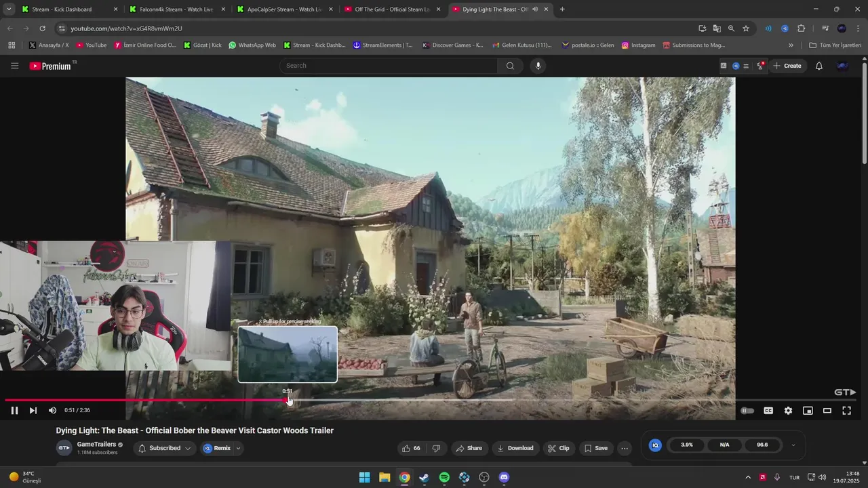Image resolution: width=868 pixels, height=488 pixels.
Task: Expand the Remix dropdown arrow
Action: (238, 448)
